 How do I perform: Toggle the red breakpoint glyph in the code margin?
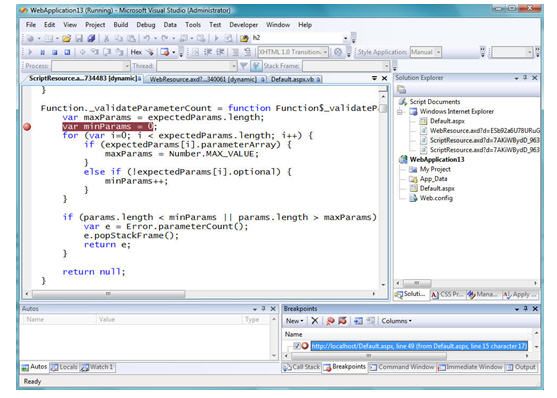27,127
